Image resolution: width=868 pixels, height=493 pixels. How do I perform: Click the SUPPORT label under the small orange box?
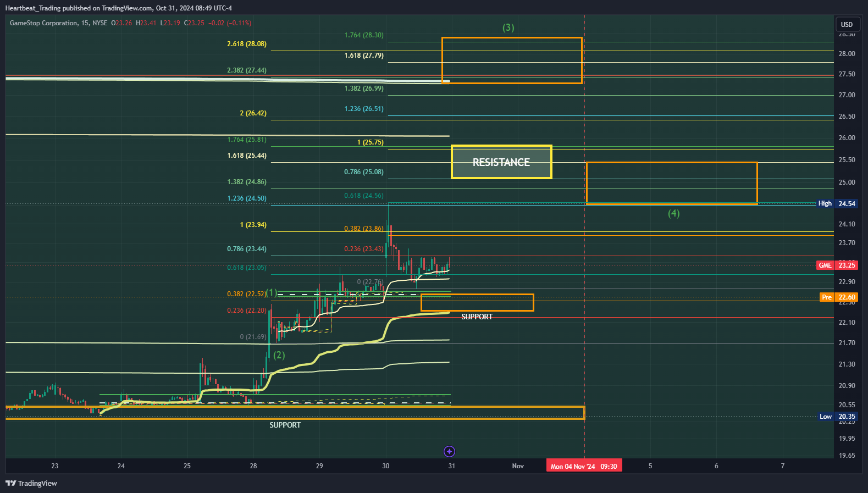(477, 317)
